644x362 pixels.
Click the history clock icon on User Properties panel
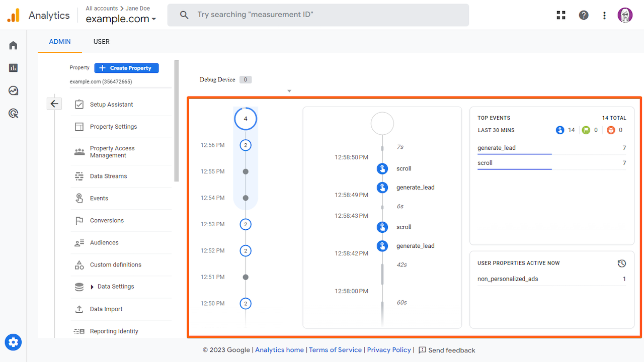click(622, 263)
